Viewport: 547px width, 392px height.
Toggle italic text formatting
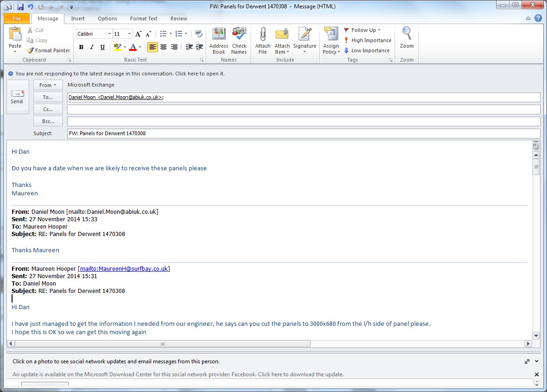pos(92,47)
